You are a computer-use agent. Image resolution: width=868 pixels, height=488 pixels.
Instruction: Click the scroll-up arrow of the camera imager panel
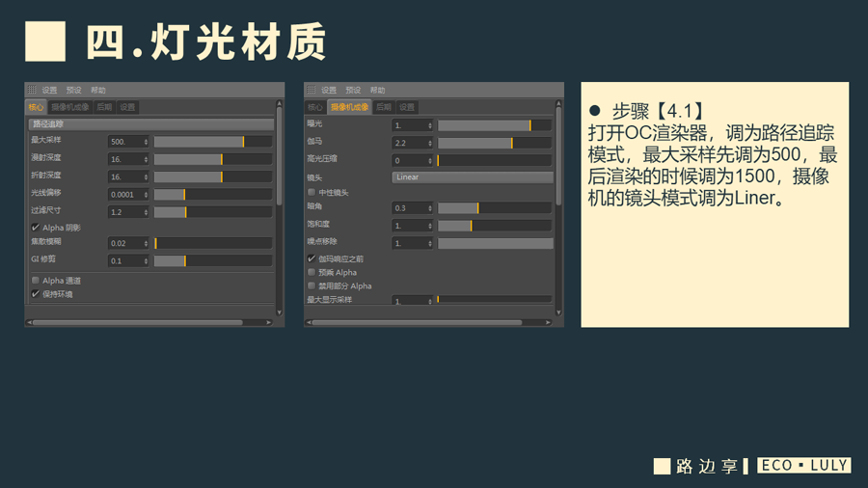(x=557, y=102)
